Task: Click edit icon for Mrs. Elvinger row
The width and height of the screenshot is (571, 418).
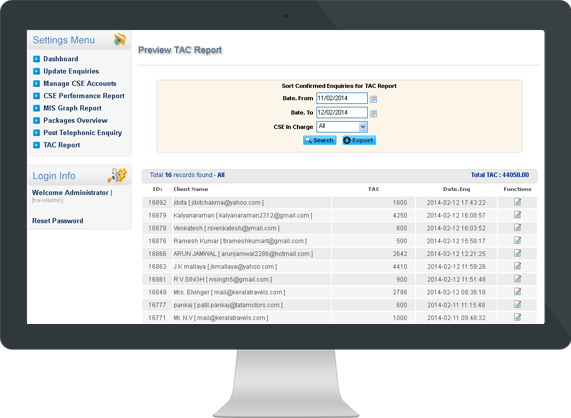Action: 517,292
